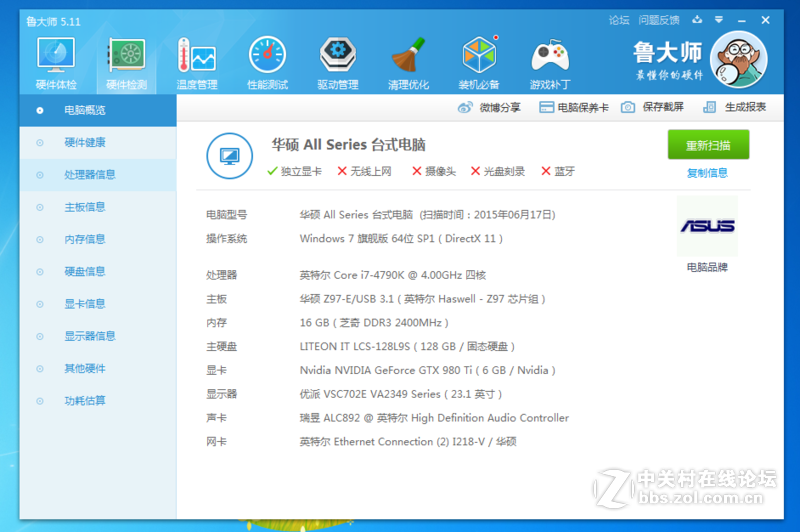Launch 性能测试 performance test
Screen dimensions: 800x532
click(x=267, y=63)
